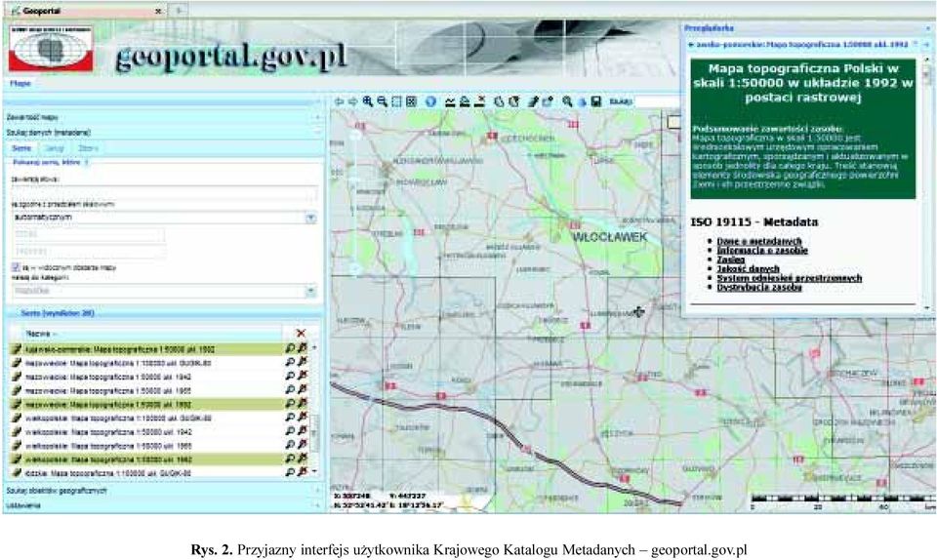The image size is (937, 560).
Task: Open 'Informacja o zasobie' link
Action: click(x=762, y=250)
